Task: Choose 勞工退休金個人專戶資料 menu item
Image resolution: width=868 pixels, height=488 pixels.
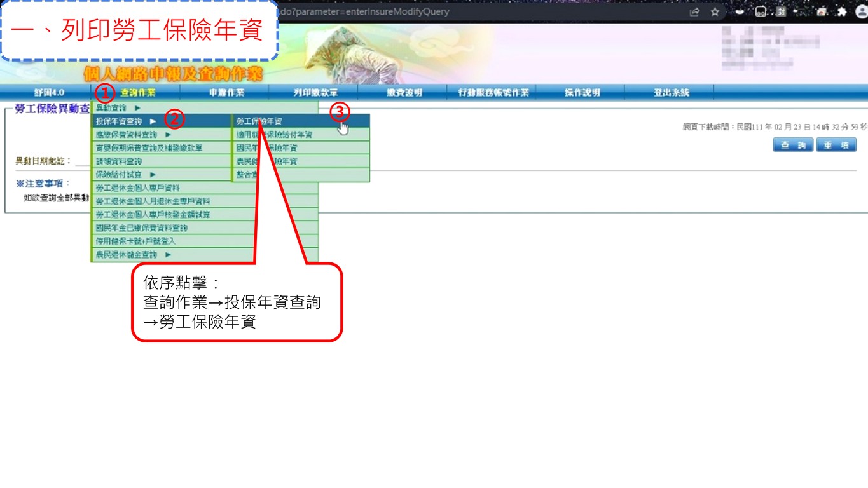Action: 205,188
